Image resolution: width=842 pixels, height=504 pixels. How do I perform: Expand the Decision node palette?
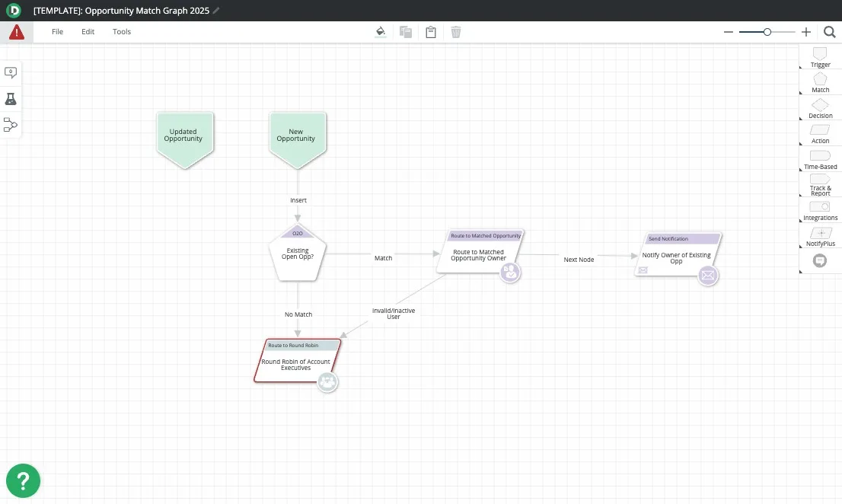click(x=820, y=108)
